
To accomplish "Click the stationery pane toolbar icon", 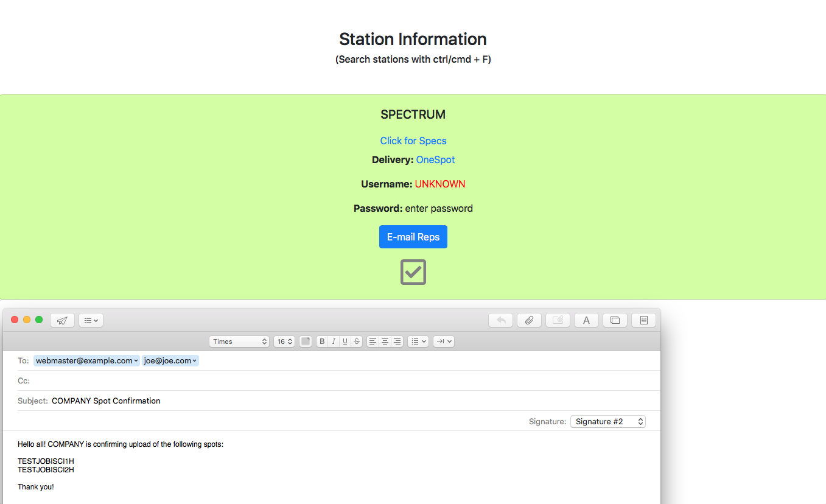I will (x=643, y=320).
